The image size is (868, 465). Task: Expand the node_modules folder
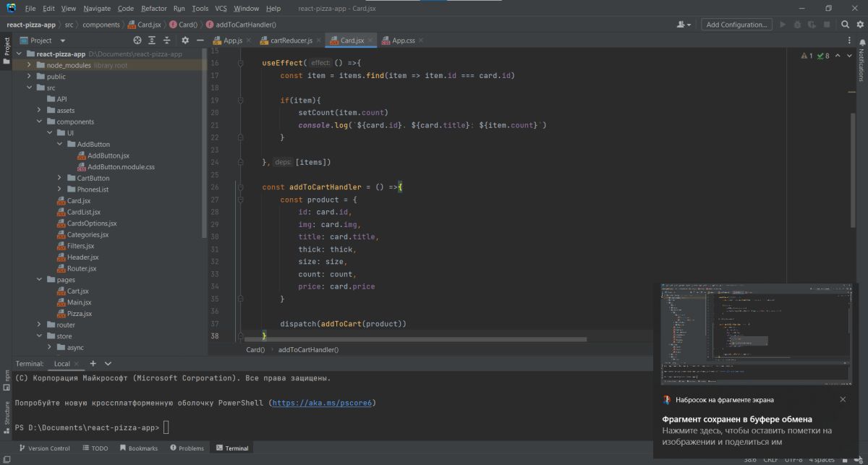[30, 65]
